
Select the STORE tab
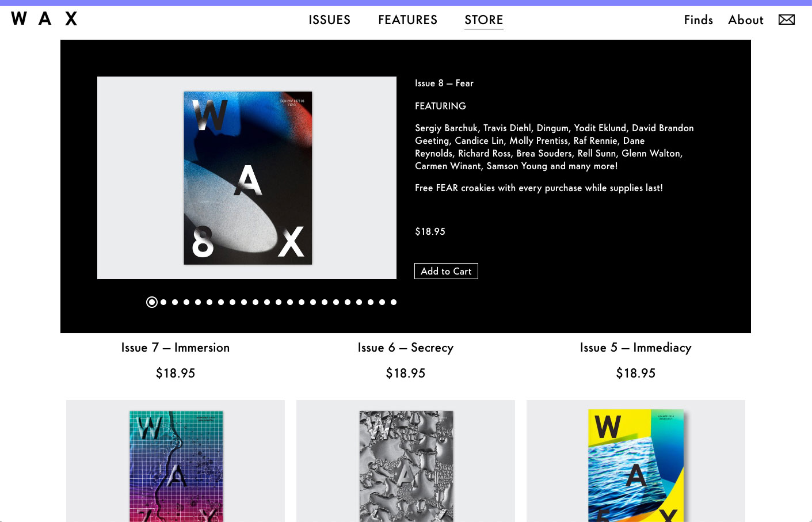[x=483, y=20]
